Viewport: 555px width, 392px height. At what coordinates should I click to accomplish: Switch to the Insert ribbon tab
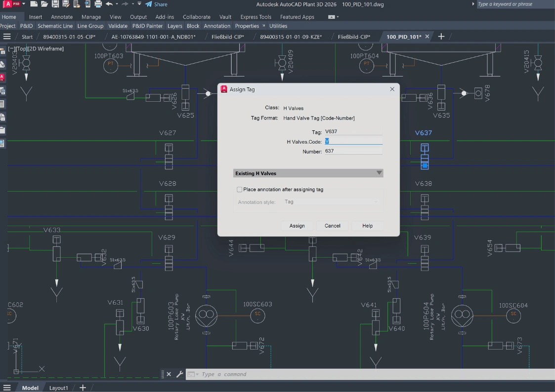(36, 17)
